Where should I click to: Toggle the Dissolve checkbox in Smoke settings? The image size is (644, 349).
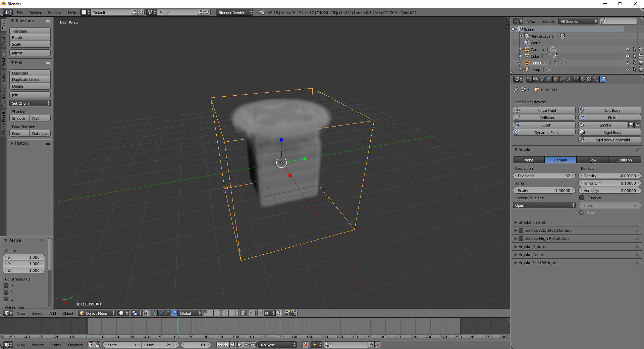pos(582,198)
